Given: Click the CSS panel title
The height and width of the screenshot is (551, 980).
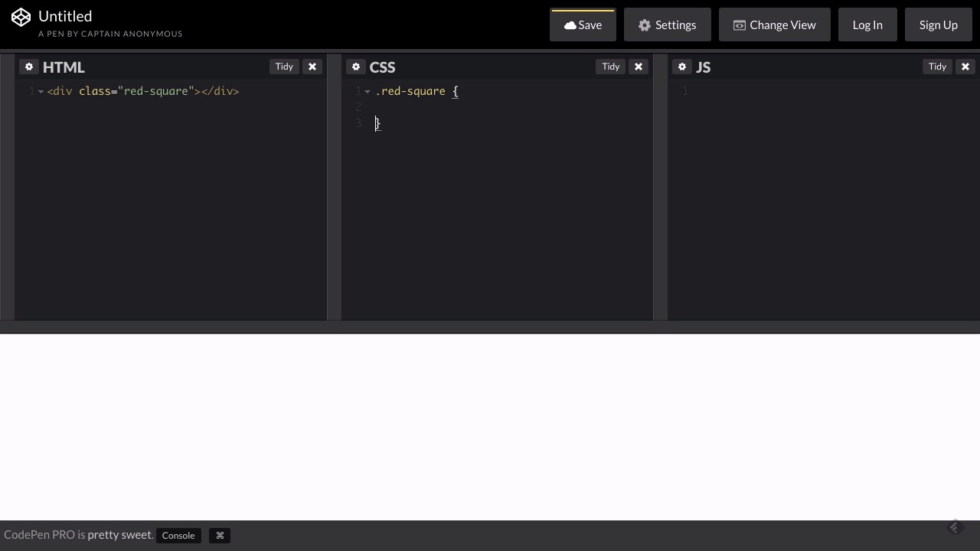Looking at the screenshot, I should click(x=382, y=67).
